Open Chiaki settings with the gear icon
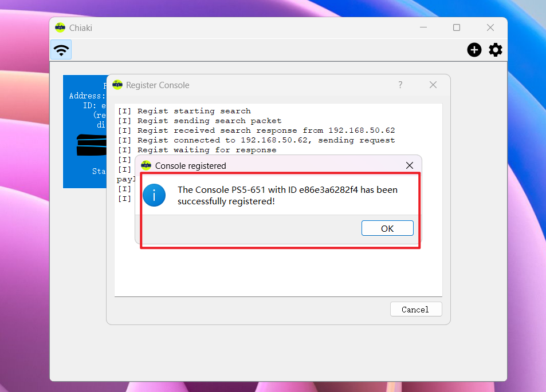Screen dimensions: 546x392 click(495, 50)
